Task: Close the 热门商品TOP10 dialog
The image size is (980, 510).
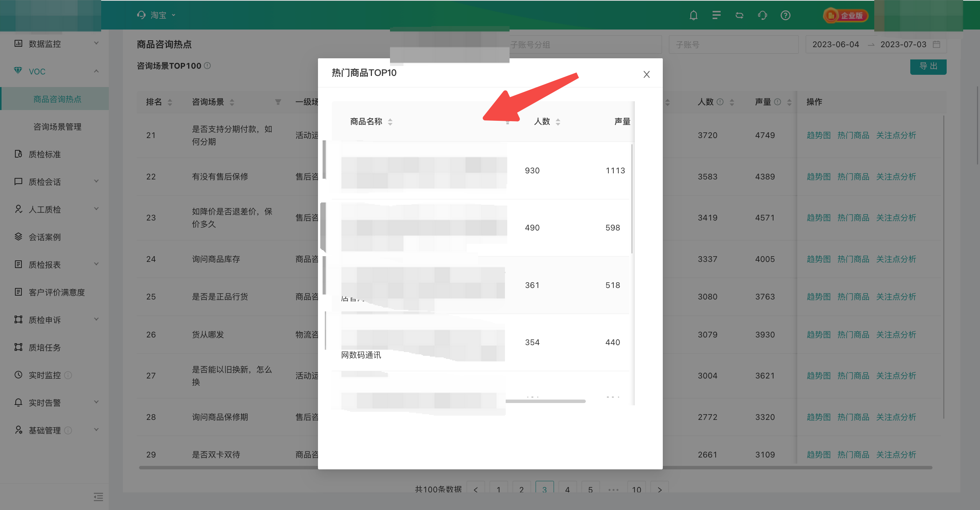Action: (647, 74)
